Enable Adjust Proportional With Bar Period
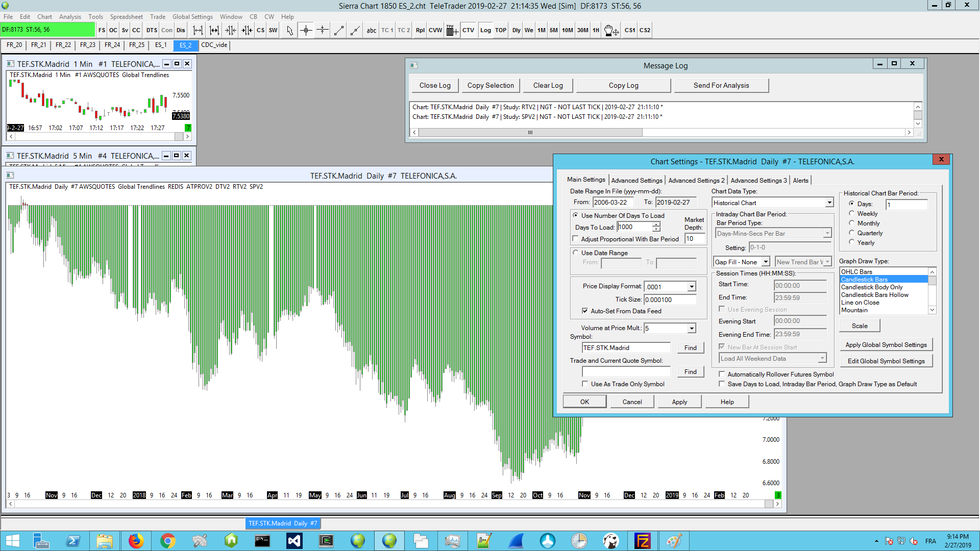The width and height of the screenshot is (980, 551). tap(576, 239)
